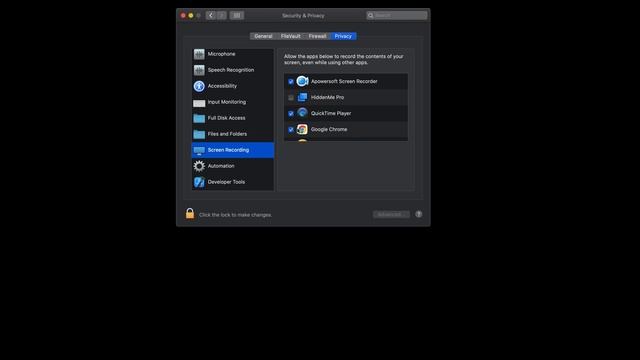
Task: Uncheck the Google Chrome checkbox
Action: (x=291, y=129)
